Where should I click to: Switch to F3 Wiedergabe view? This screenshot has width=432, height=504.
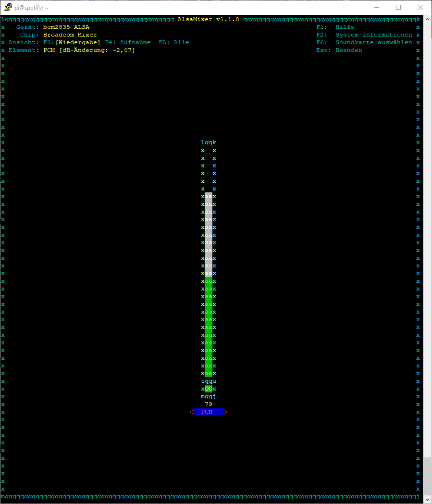pos(72,42)
